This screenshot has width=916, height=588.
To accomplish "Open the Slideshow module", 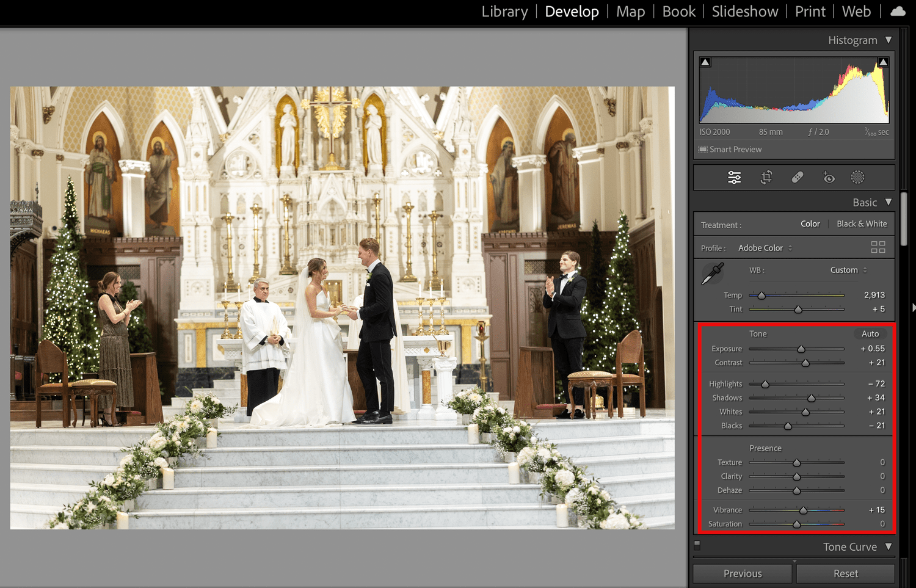I will point(744,11).
